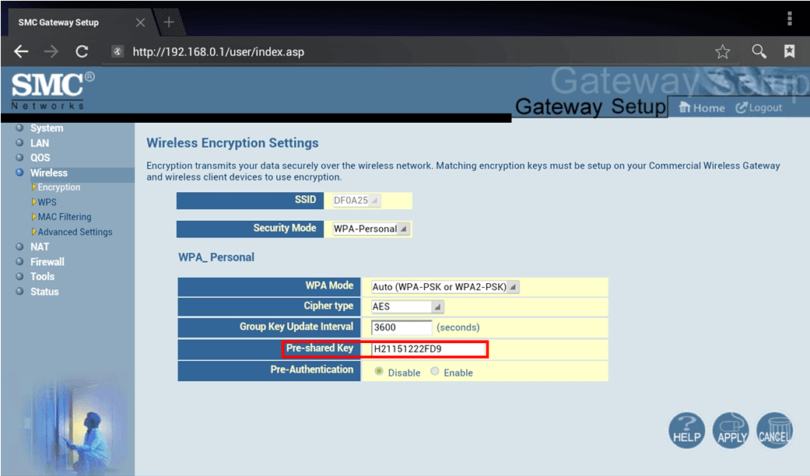810x476 pixels.
Task: Open the System menu in the sidebar
Action: pos(46,128)
